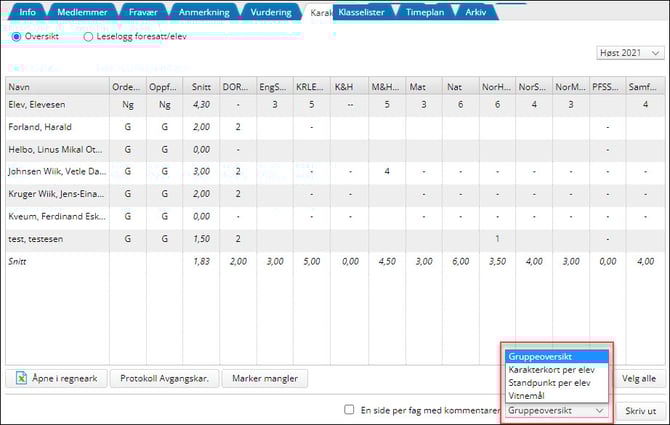Open the Høst 2021 term dropdown
This screenshot has height=425, width=670.
click(x=630, y=52)
